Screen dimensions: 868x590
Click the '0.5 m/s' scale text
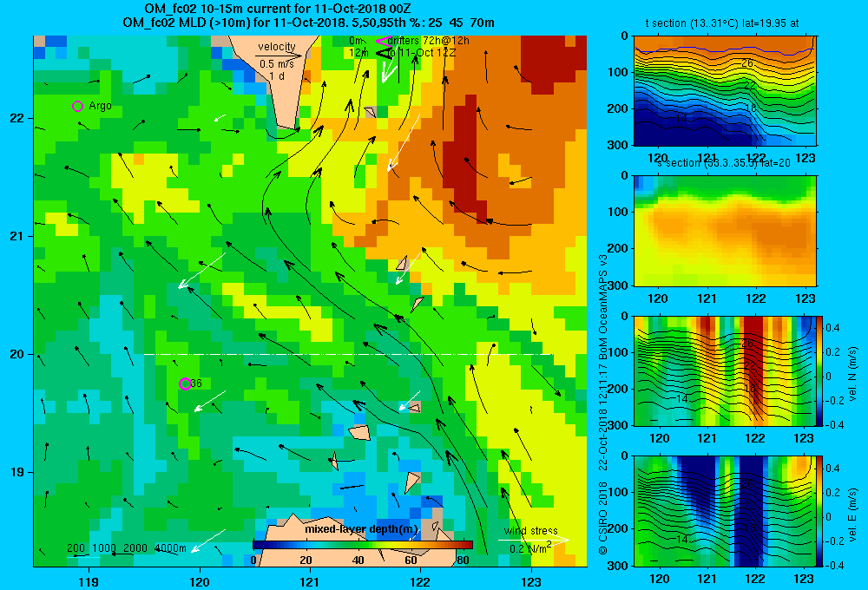(x=277, y=64)
